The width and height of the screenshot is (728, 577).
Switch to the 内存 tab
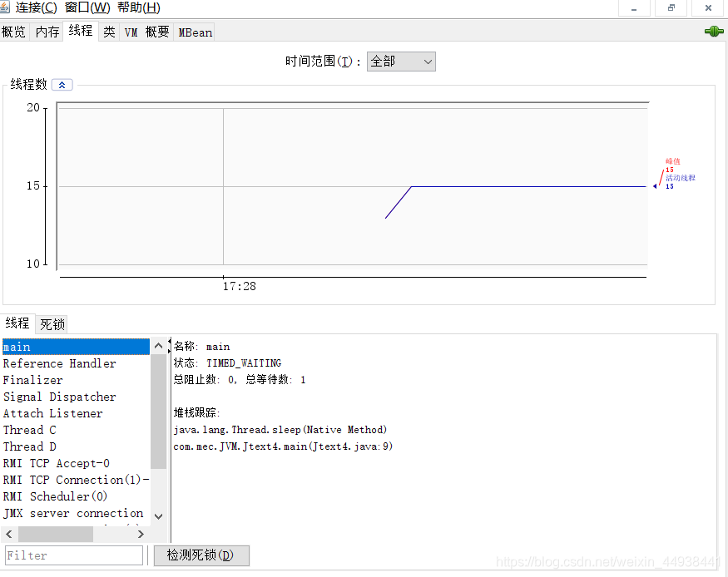coord(46,31)
